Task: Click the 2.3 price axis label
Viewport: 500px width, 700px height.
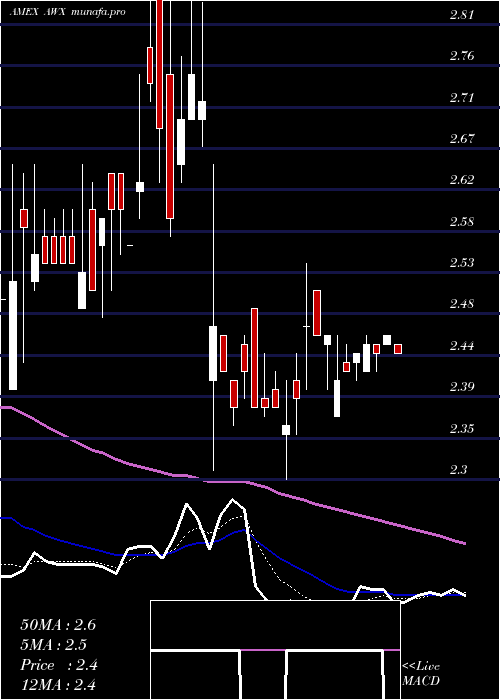Action: 458,470
